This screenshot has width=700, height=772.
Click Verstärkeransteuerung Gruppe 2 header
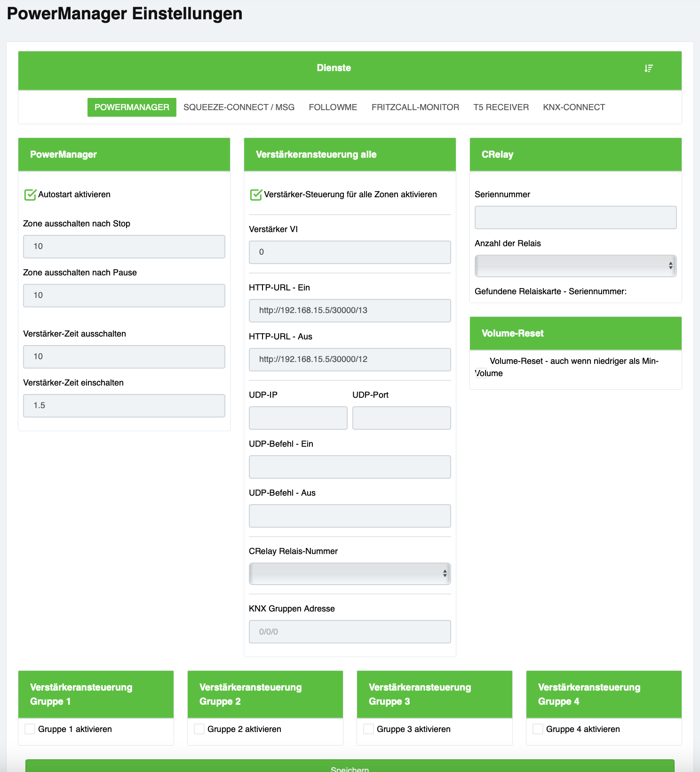(x=265, y=694)
